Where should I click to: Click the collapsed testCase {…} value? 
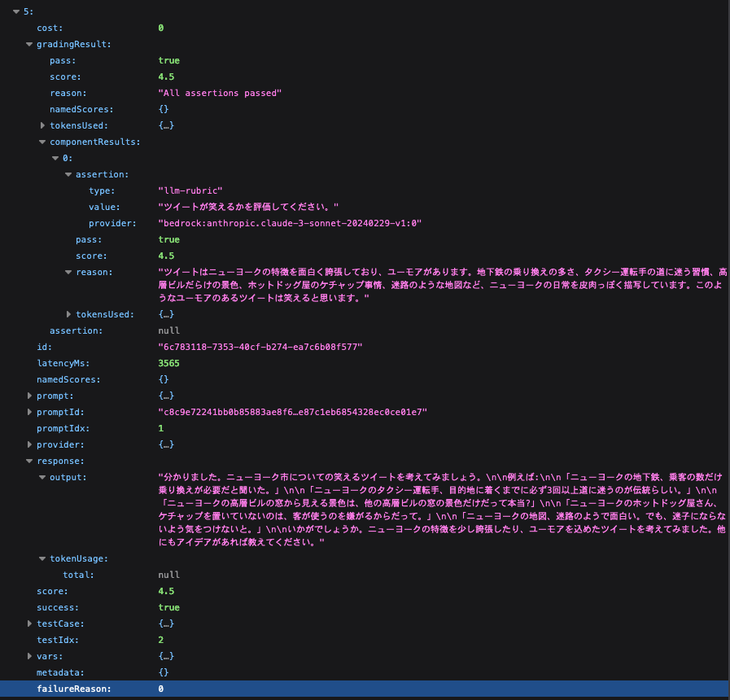166,623
